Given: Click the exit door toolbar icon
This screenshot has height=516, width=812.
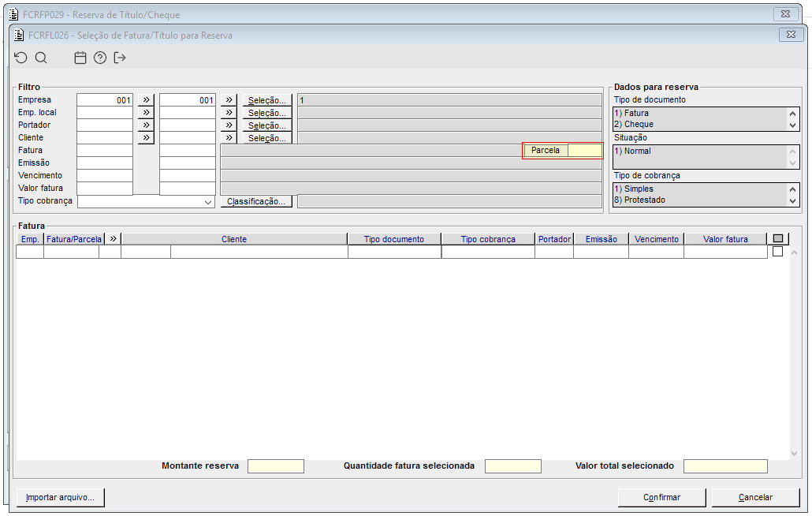Looking at the screenshot, I should click(x=120, y=58).
